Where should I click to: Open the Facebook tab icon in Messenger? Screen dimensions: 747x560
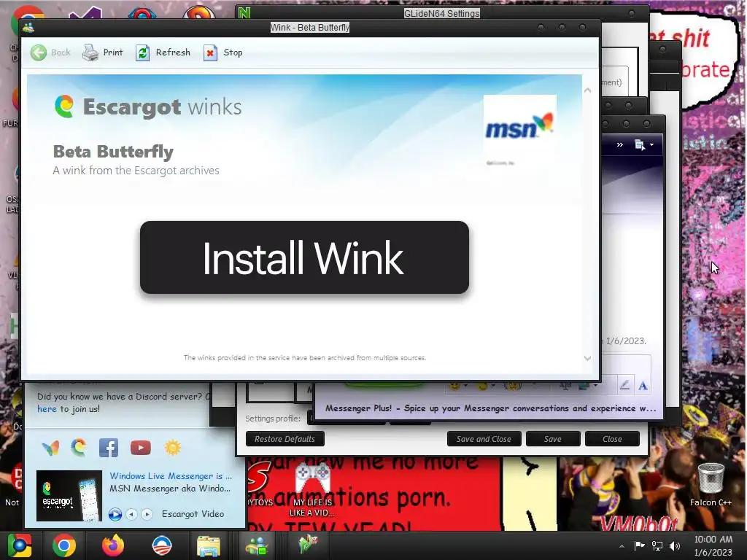[x=109, y=448]
